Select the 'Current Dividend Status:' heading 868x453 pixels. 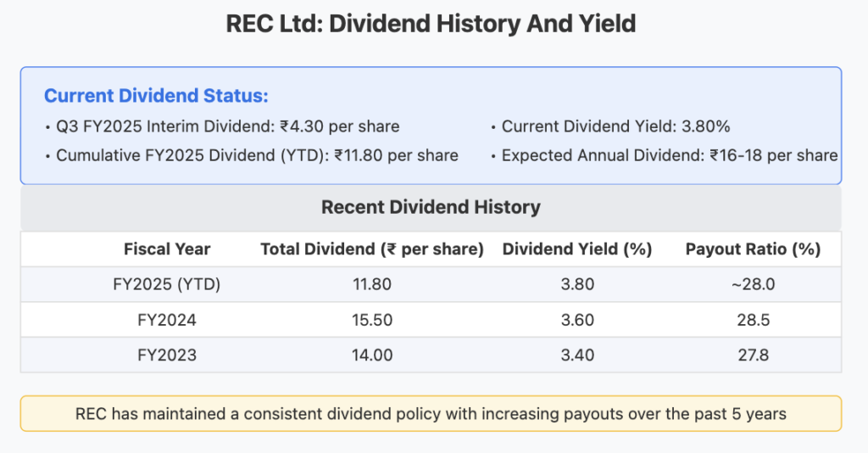point(156,96)
